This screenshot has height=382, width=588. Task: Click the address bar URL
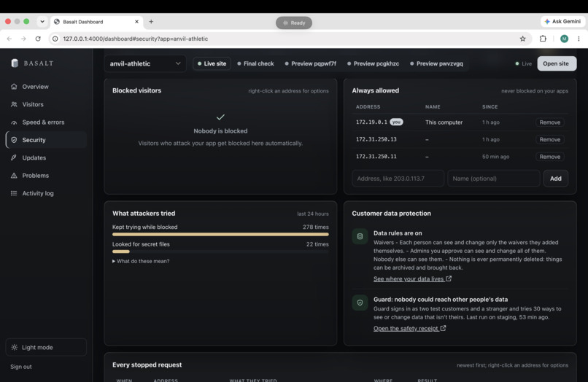click(x=136, y=39)
